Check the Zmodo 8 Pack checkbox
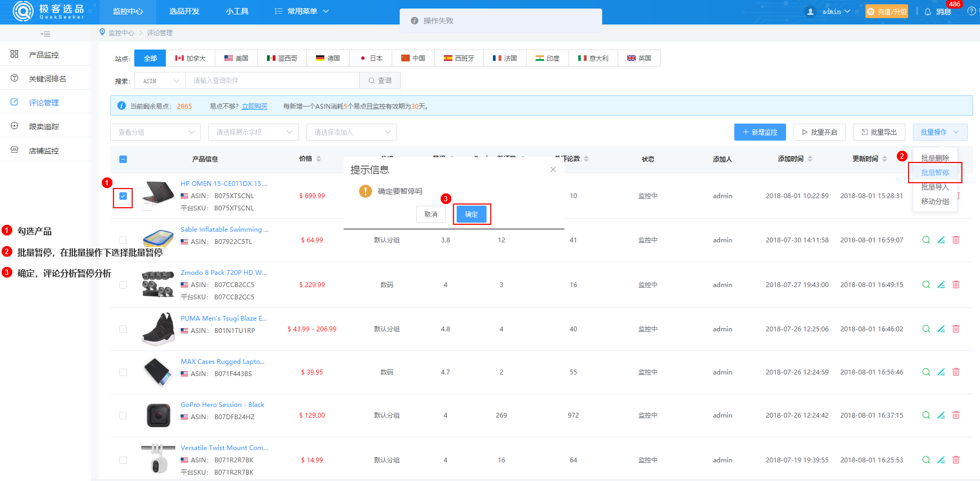 click(x=123, y=285)
